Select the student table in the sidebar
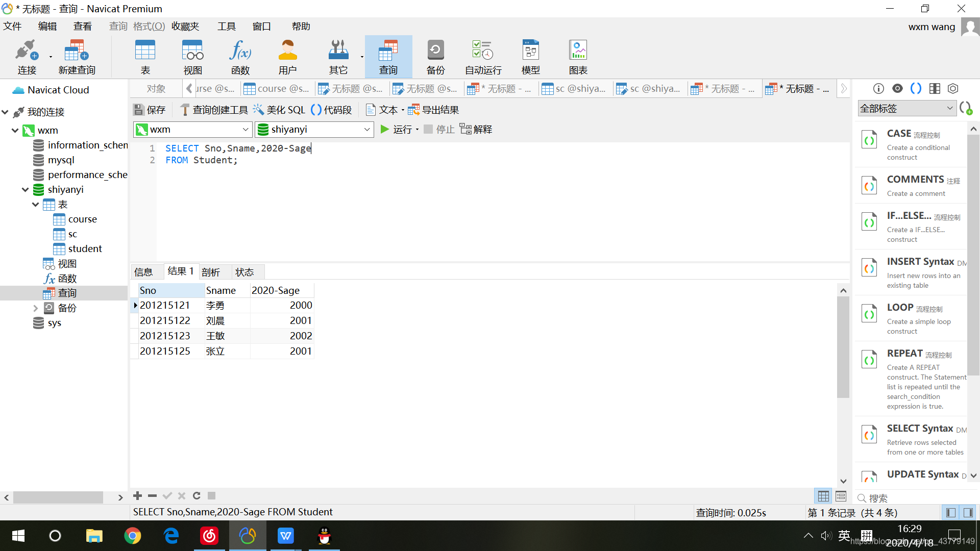The height and width of the screenshot is (551, 980). tap(84, 248)
